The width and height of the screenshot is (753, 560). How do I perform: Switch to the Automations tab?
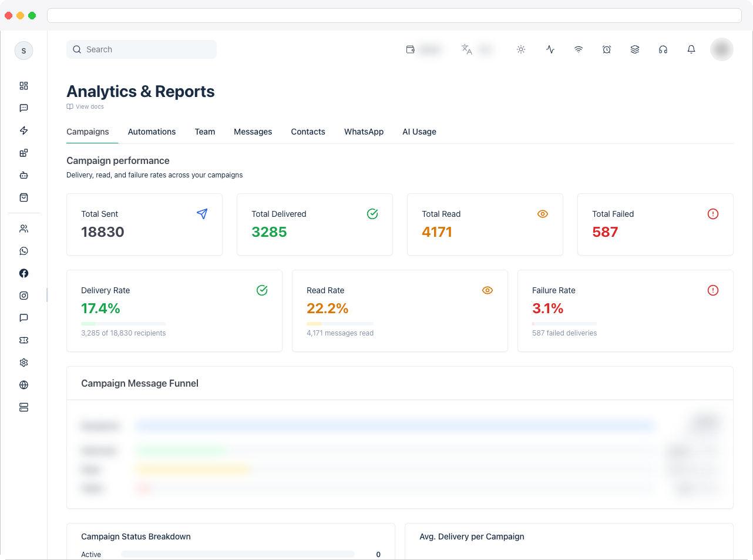click(152, 132)
